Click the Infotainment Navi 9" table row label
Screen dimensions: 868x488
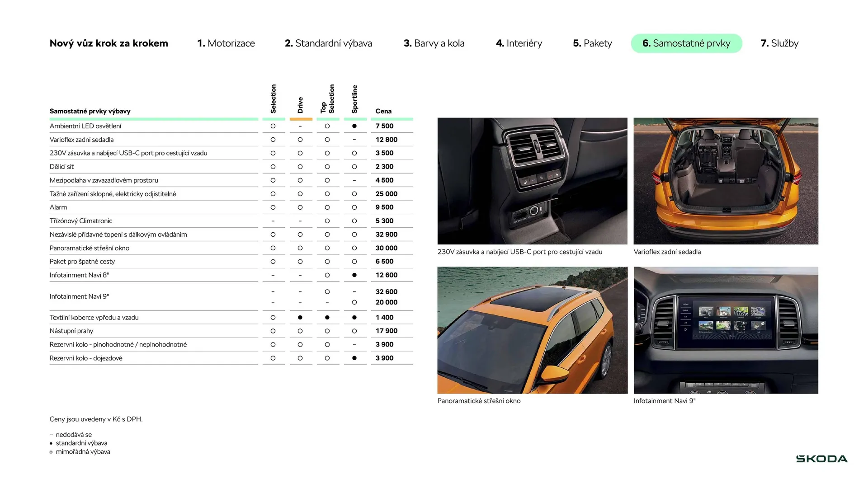[79, 296]
